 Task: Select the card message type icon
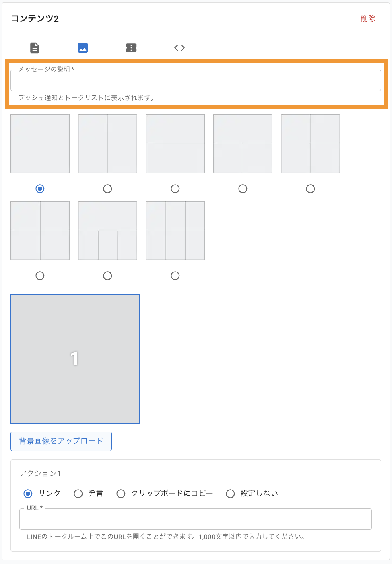[x=131, y=47]
